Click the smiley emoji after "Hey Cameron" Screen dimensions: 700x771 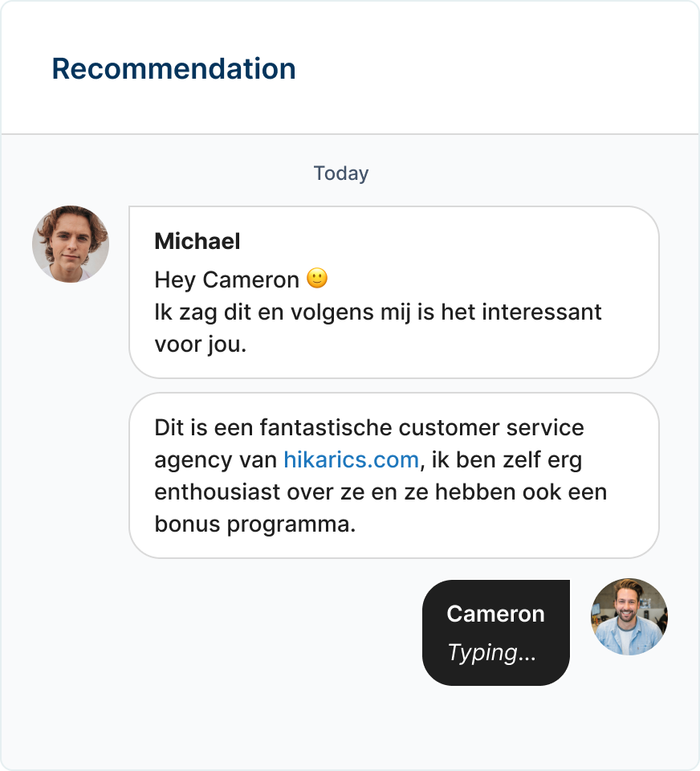click(318, 279)
